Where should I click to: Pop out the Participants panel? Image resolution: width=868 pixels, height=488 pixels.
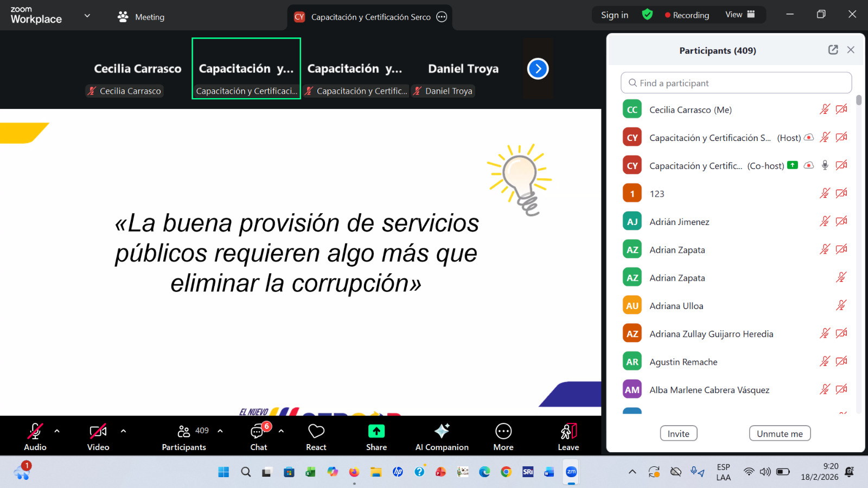point(833,50)
